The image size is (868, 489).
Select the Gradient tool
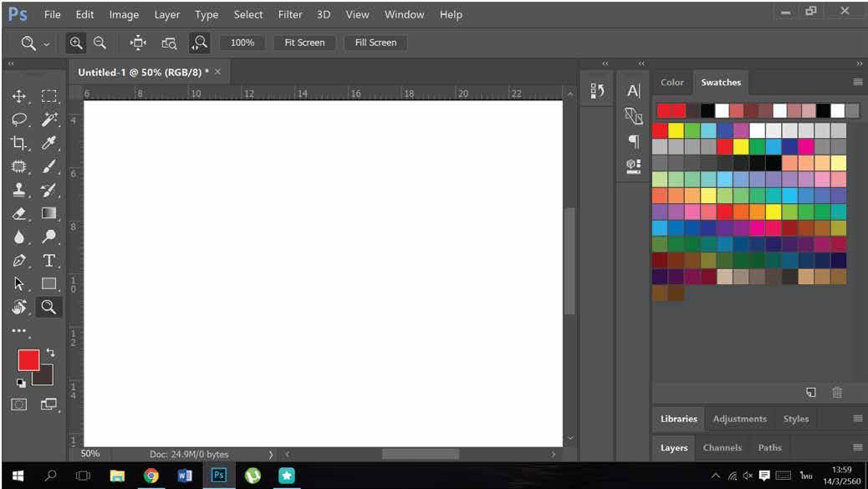[x=49, y=213]
